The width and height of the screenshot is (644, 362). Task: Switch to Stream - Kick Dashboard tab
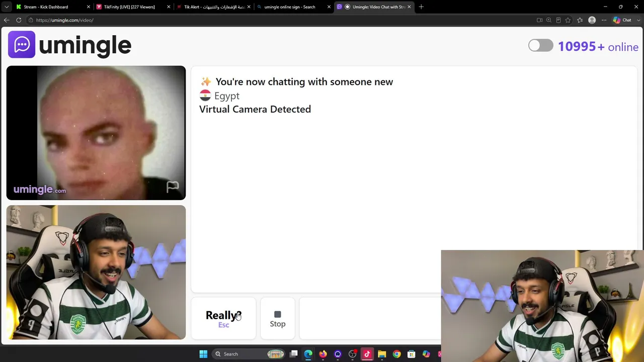coord(53,7)
